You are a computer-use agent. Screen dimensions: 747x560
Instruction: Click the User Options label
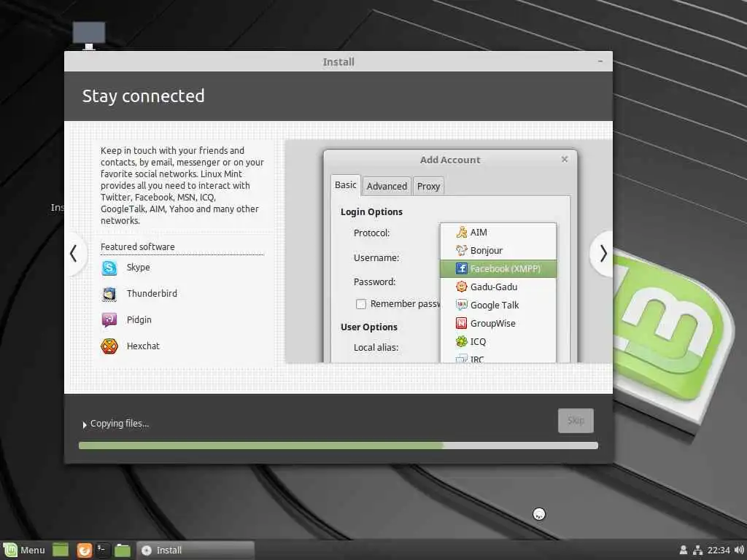pyautogui.click(x=368, y=327)
